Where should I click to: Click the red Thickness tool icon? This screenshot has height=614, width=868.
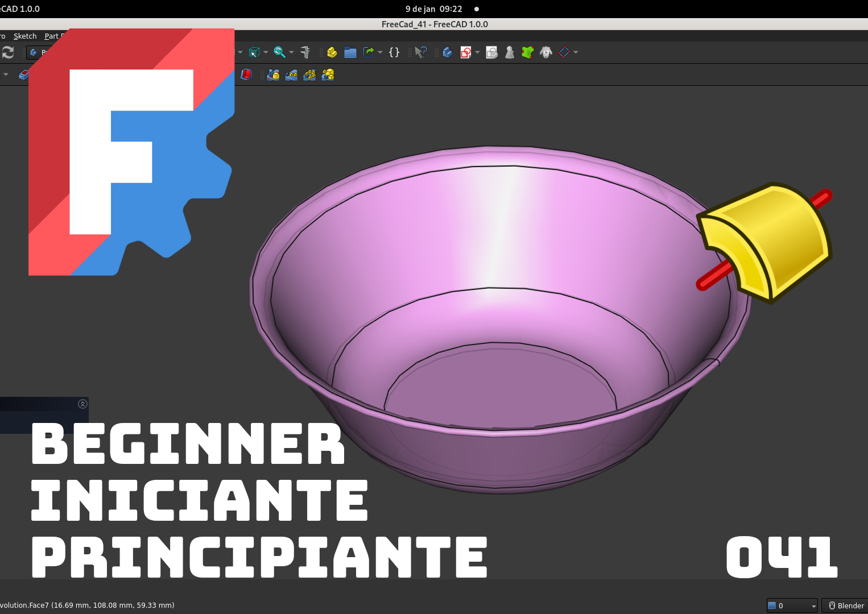246,74
